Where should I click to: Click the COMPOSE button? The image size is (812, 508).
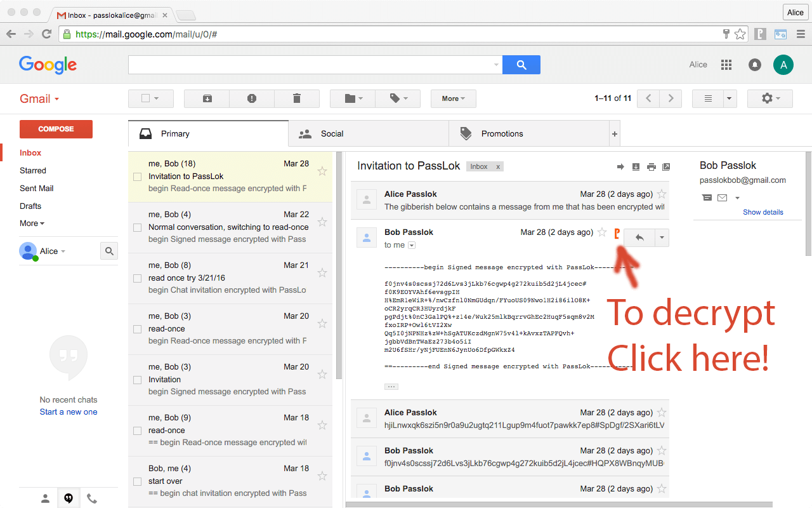56,129
